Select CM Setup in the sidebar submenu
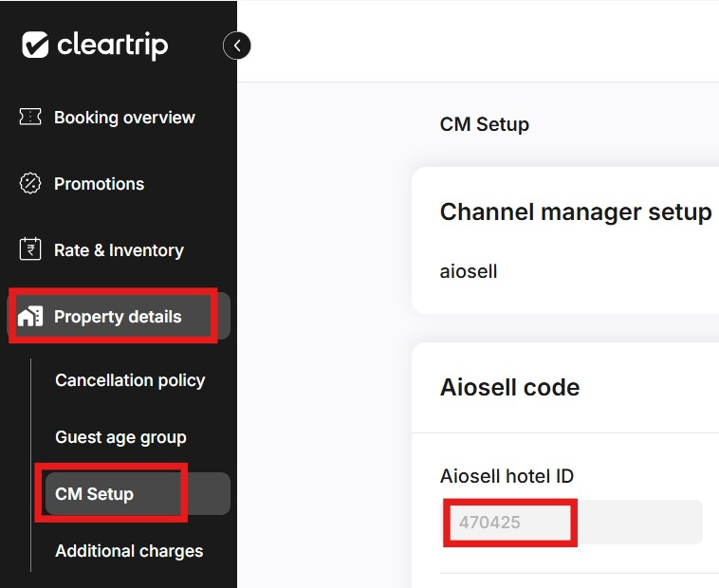 pyautogui.click(x=95, y=494)
